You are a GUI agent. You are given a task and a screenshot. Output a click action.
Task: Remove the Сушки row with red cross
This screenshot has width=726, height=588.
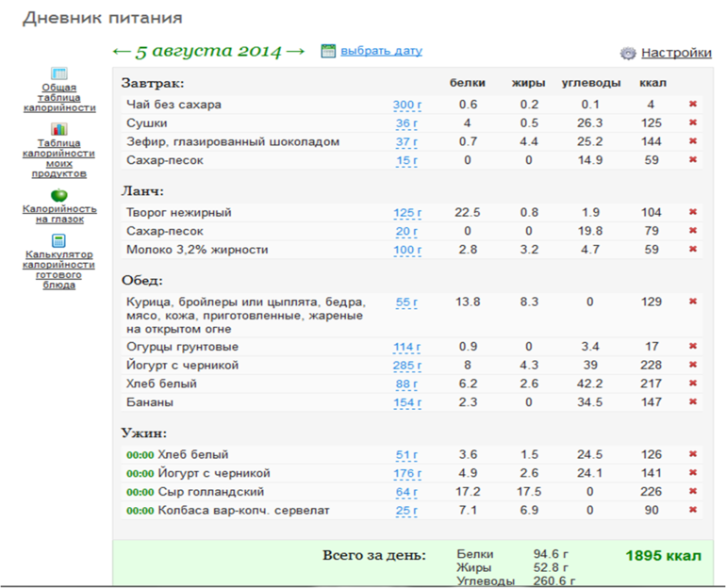(693, 123)
